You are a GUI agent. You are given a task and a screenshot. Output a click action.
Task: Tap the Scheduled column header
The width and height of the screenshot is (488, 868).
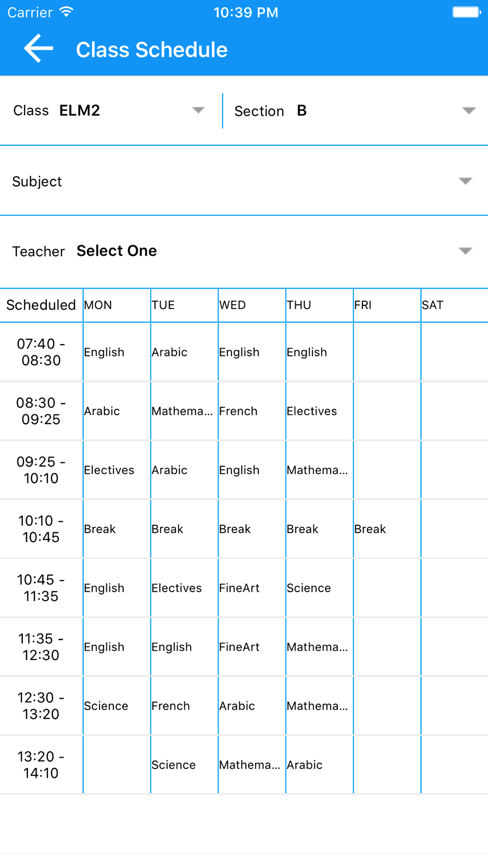click(41, 305)
